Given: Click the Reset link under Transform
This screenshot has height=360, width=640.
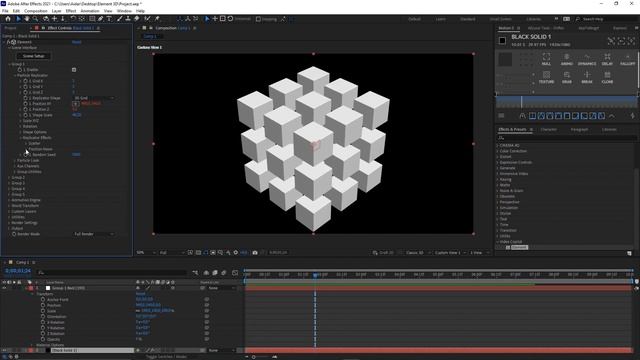Looking at the screenshot, I should pyautogui.click(x=140, y=294).
